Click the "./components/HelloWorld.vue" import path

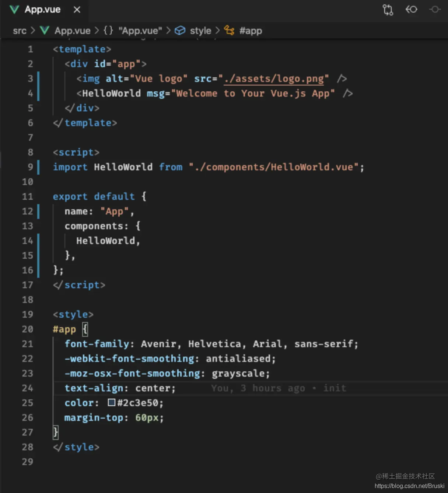[273, 167]
